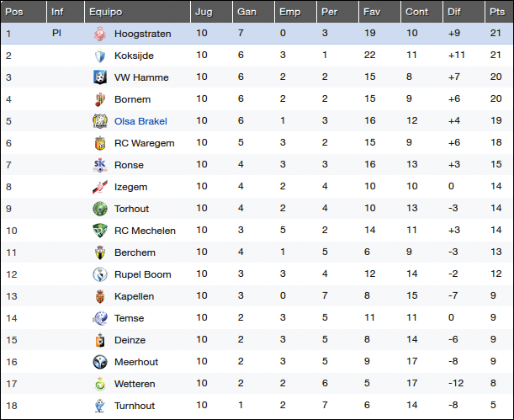Click the Turnhout blue crest icon

click(100, 406)
